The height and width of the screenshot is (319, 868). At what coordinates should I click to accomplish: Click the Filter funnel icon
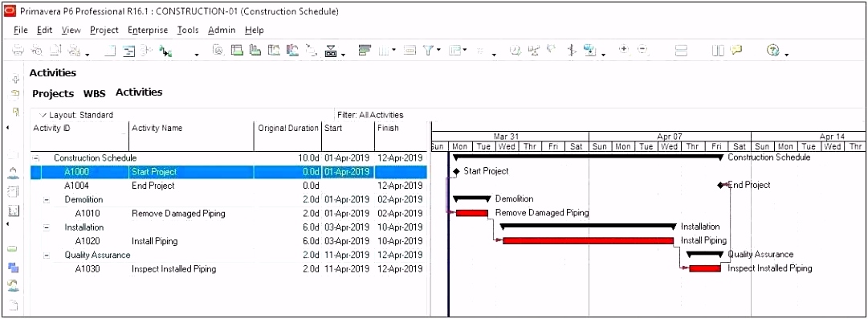point(428,51)
